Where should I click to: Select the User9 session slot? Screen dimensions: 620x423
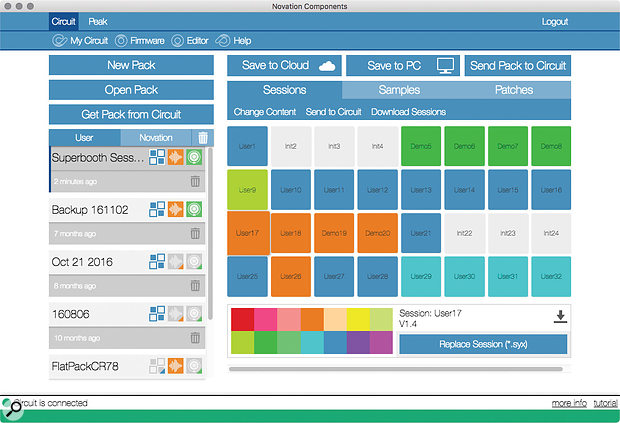tap(247, 190)
